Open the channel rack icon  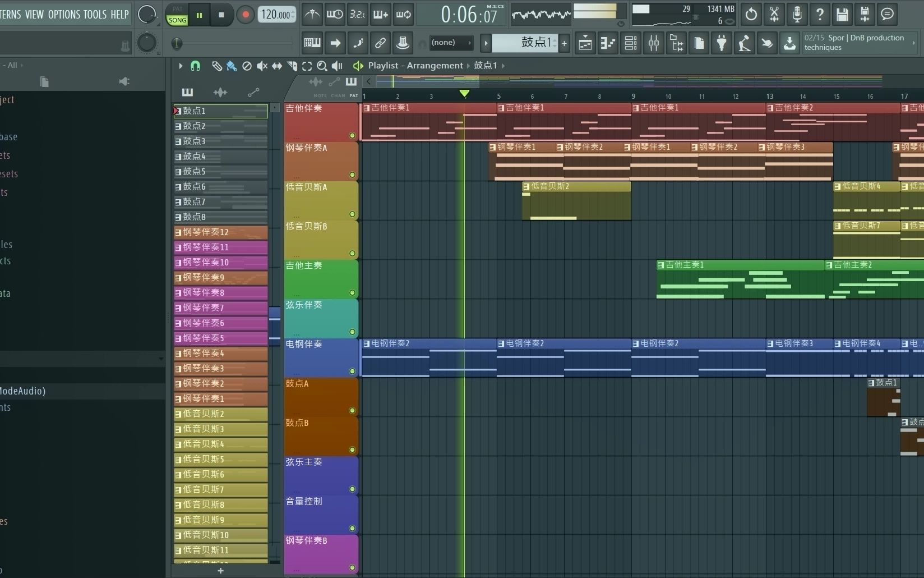pyautogui.click(x=631, y=43)
